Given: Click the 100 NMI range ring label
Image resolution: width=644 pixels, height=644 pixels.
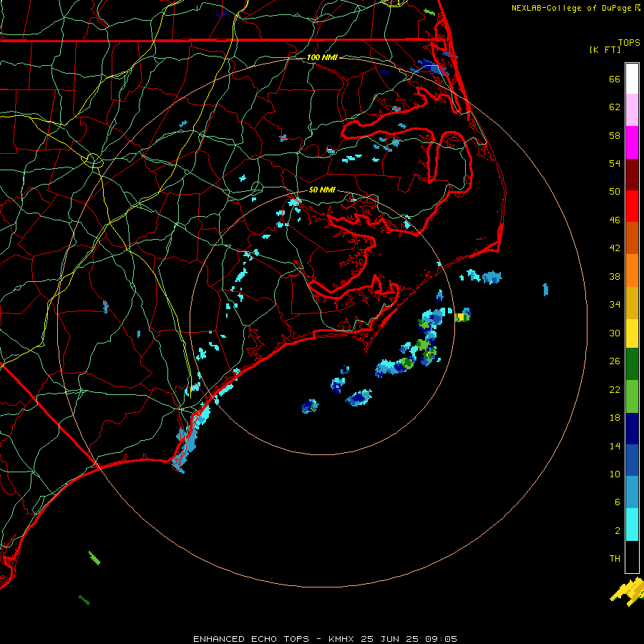Looking at the screenshot, I should (x=322, y=57).
